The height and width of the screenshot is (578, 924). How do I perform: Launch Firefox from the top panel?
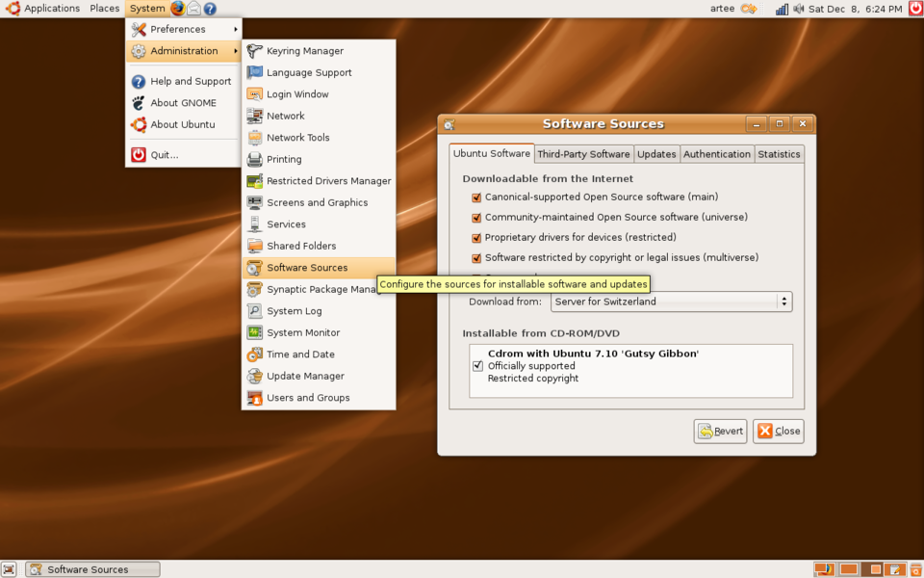177,9
